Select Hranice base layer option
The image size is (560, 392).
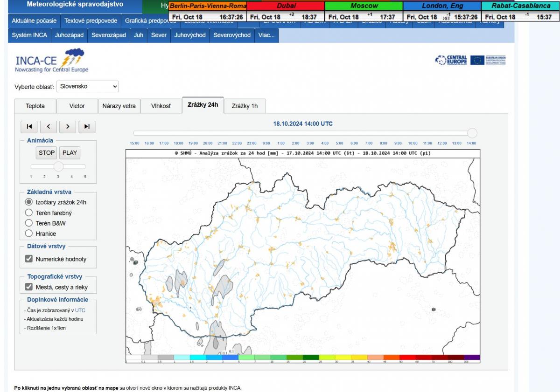click(29, 234)
